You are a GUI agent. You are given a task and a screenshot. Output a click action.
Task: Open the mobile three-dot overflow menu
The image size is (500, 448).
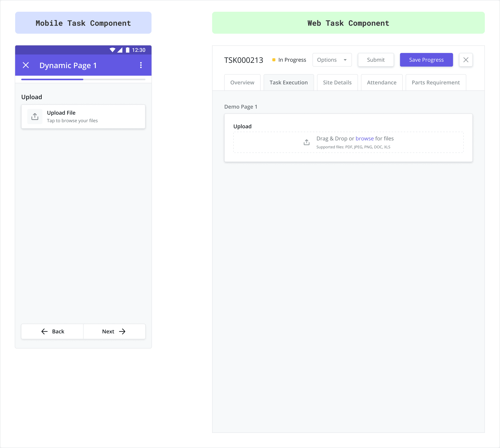click(x=141, y=65)
